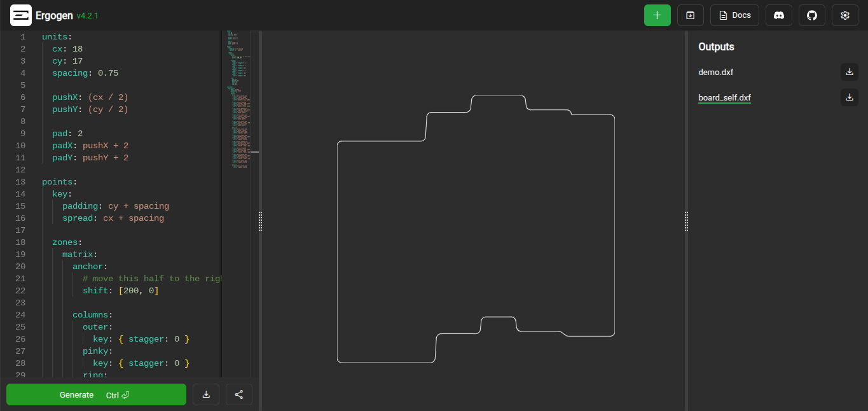Viewport: 868px width, 411px height.
Task: Click the download config icon beside Generate
Action: tap(206, 394)
